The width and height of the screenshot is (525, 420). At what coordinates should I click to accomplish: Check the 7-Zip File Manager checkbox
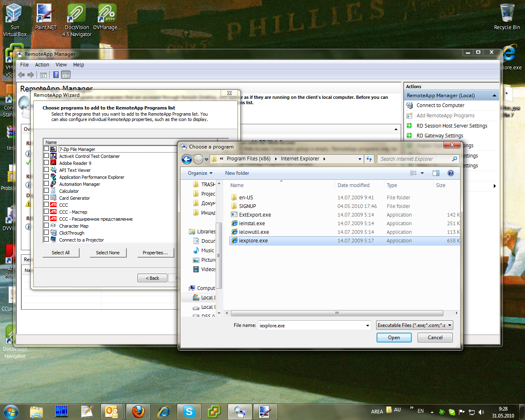[46, 149]
